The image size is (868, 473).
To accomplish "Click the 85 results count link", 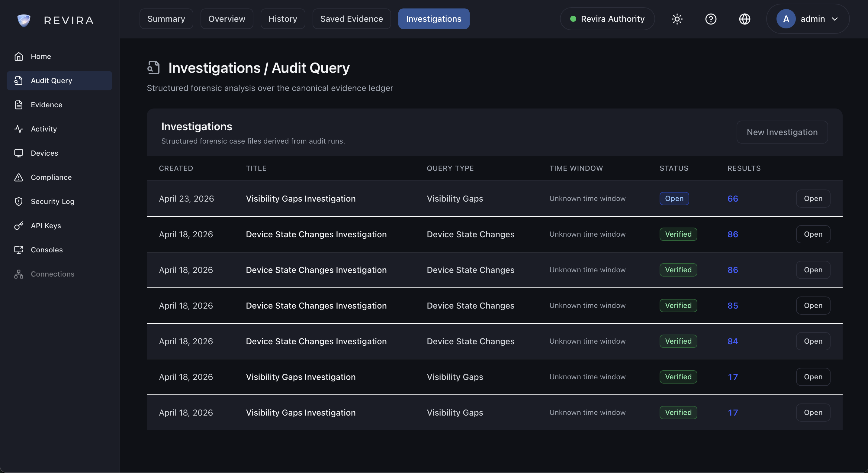I will click(732, 306).
